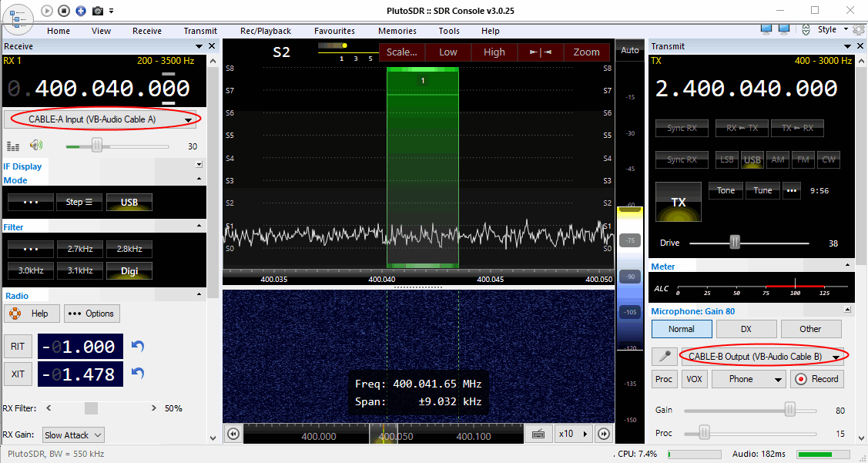Viewport: 868px width, 463px height.
Task: Click the microphone icon button
Action: (x=664, y=356)
